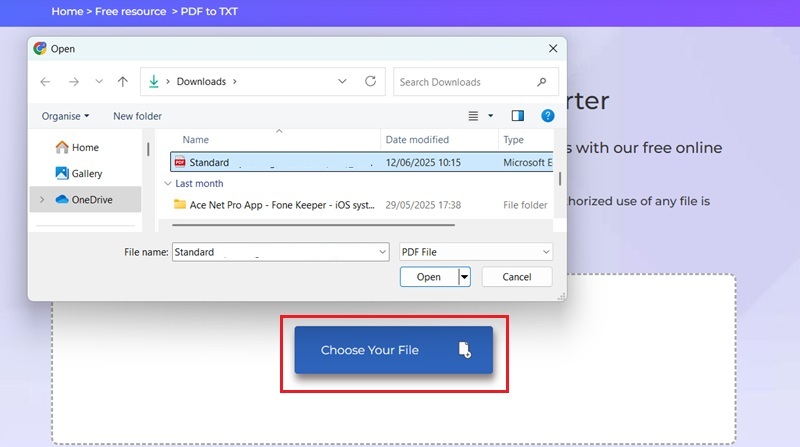Open the Organise menu
This screenshot has height=447, width=800.
click(x=65, y=116)
